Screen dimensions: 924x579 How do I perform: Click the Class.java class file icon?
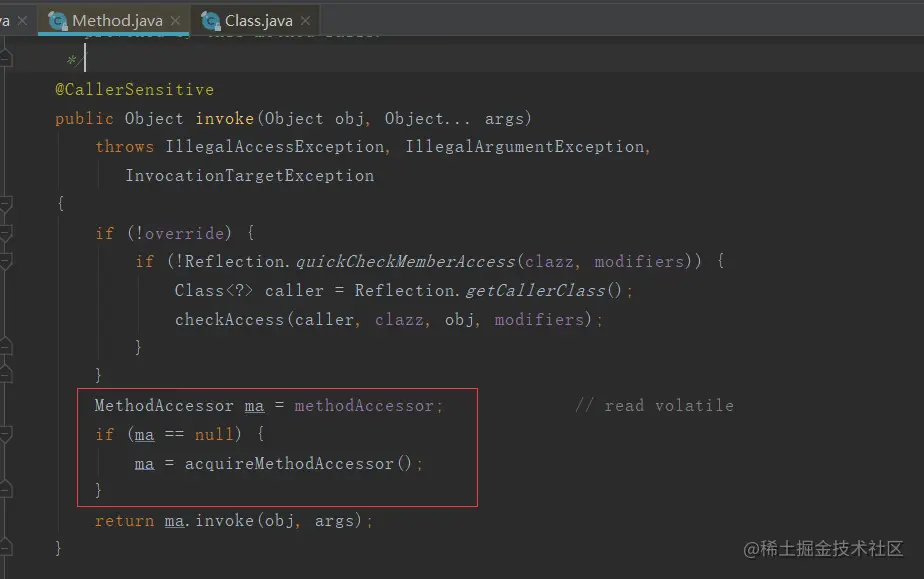(x=210, y=21)
